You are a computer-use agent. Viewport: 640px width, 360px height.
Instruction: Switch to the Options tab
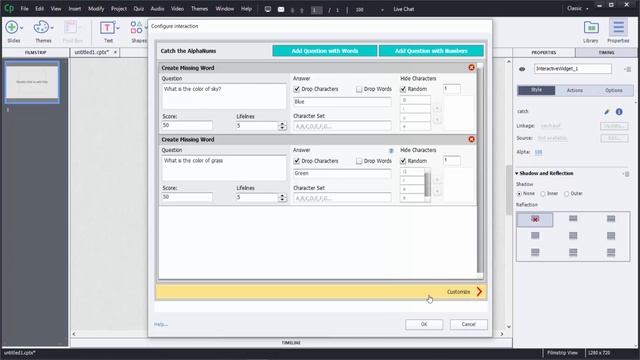(613, 90)
